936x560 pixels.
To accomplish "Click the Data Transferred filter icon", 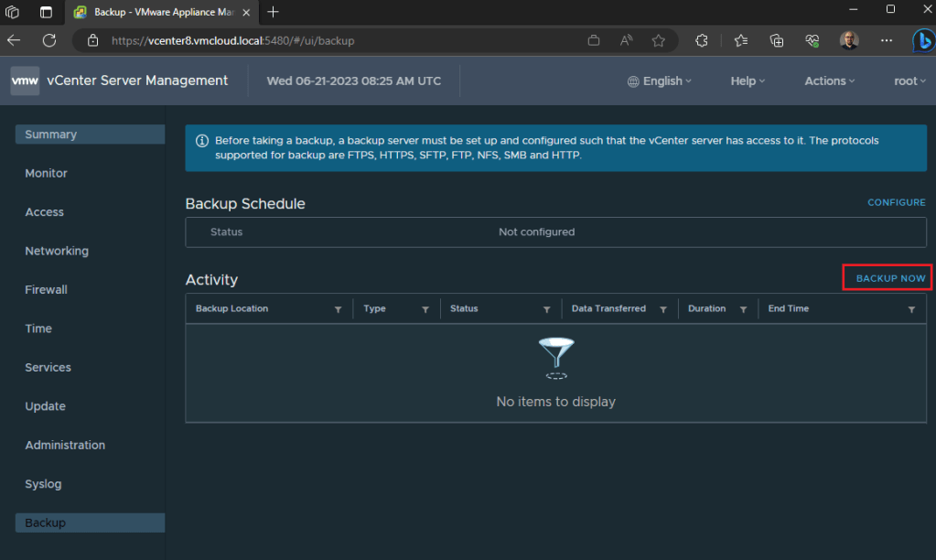I will point(663,310).
